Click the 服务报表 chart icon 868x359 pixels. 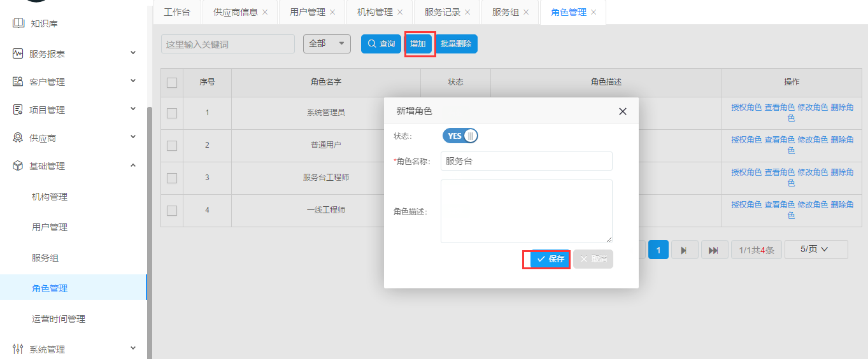point(18,54)
